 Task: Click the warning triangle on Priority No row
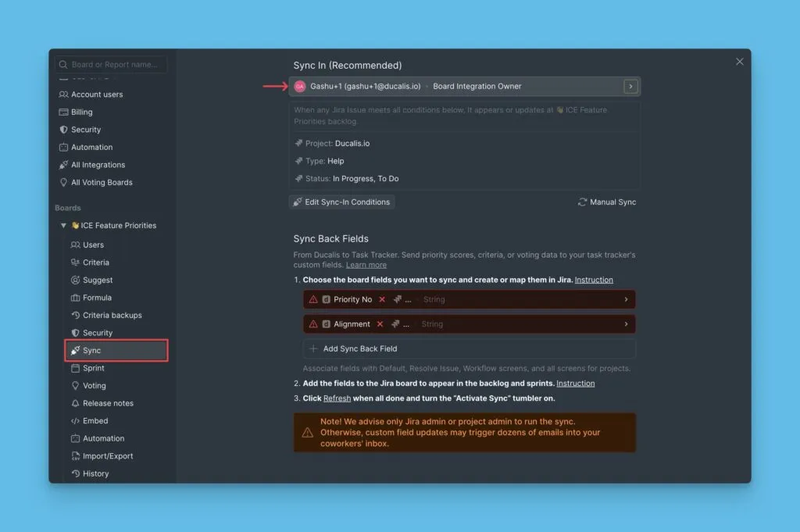click(x=313, y=299)
